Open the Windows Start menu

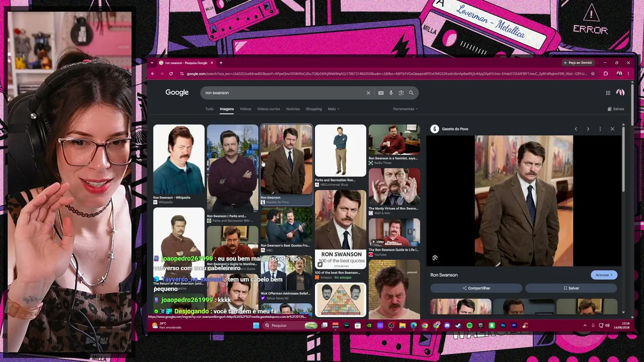point(256,325)
